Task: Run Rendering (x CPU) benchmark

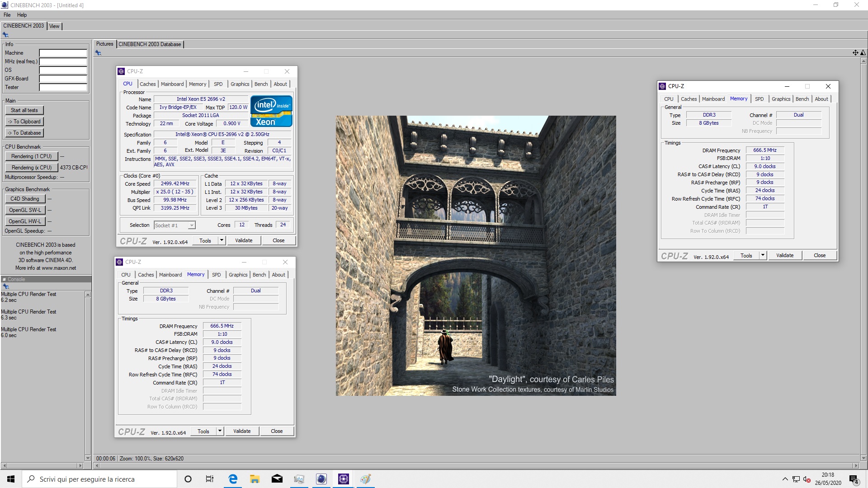Action: (x=32, y=168)
